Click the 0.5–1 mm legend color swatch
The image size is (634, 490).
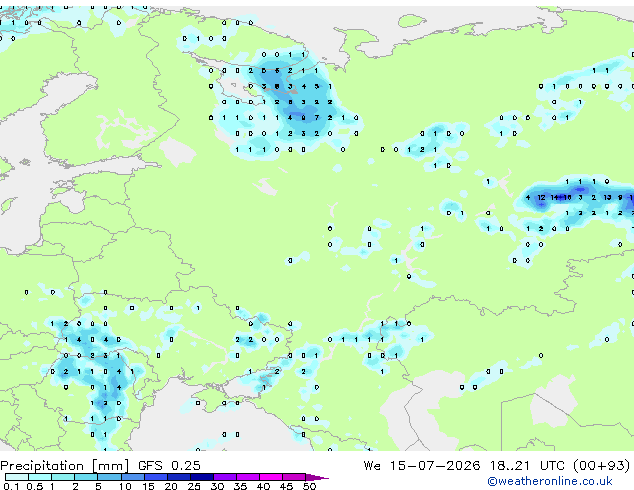pyautogui.click(x=40, y=477)
